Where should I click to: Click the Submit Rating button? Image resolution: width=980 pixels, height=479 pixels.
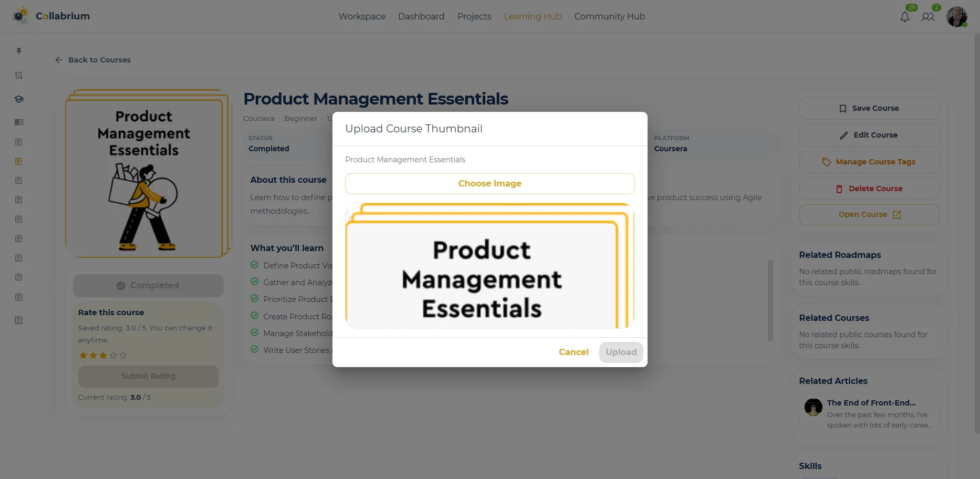point(149,377)
